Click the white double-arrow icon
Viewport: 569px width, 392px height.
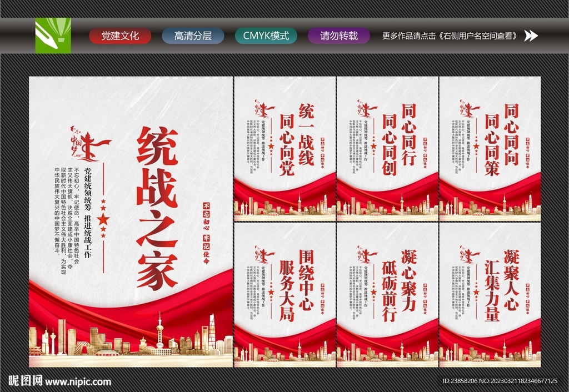click(531, 36)
